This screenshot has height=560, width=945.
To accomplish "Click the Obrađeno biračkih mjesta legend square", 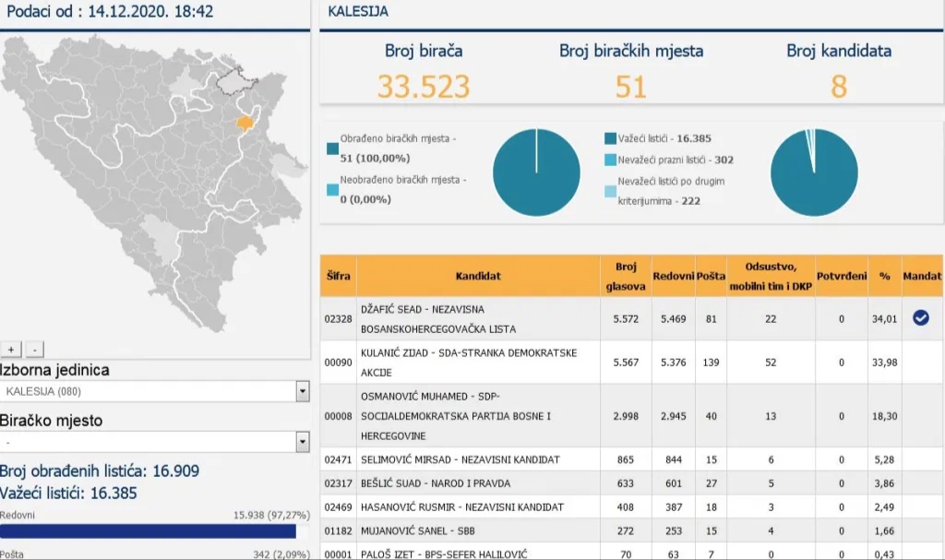I will (332, 148).
